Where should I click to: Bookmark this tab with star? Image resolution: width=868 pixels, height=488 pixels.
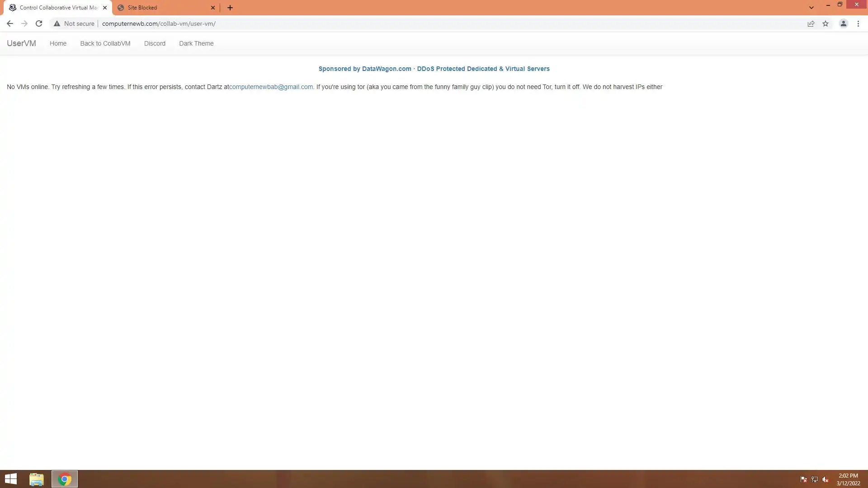[x=826, y=23]
